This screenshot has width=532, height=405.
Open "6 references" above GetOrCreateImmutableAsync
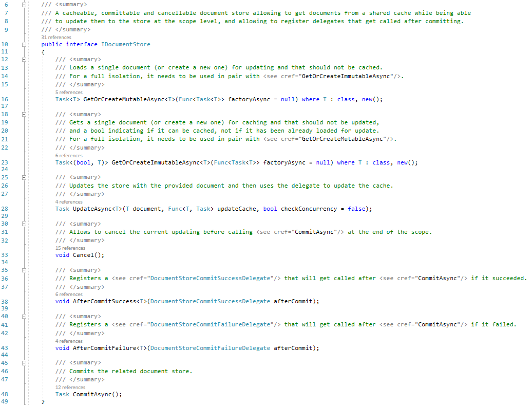[69, 156]
